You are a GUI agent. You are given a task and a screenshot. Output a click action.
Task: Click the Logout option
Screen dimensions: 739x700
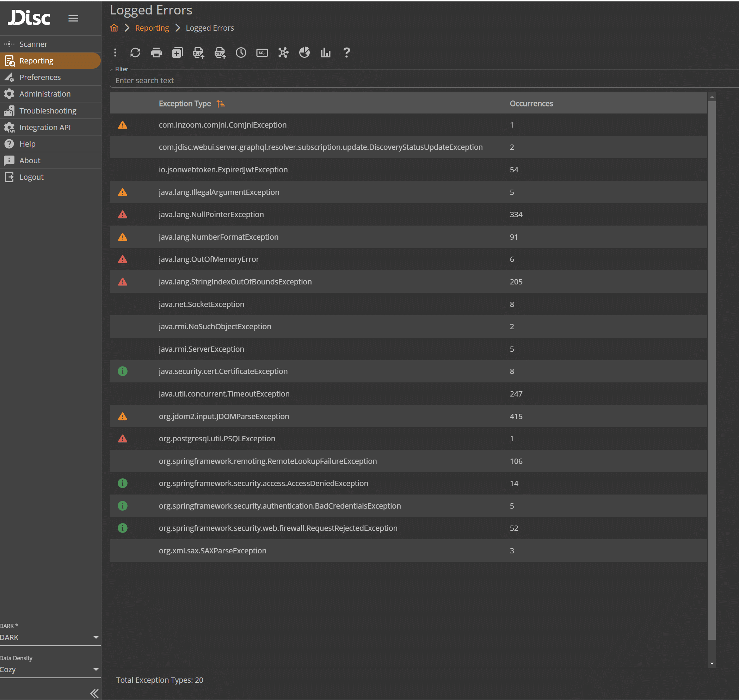click(31, 177)
